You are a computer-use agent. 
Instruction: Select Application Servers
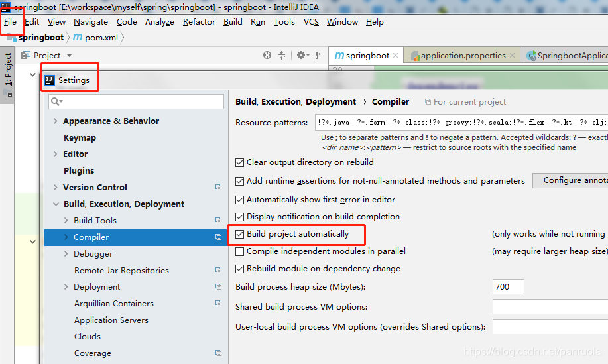point(111,320)
